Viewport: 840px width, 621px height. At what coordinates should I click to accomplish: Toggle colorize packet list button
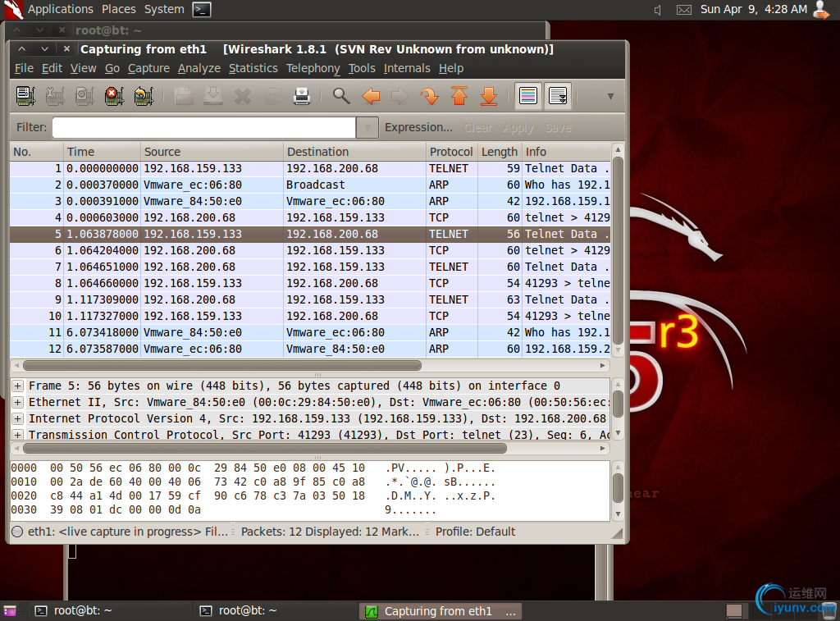[x=528, y=97]
